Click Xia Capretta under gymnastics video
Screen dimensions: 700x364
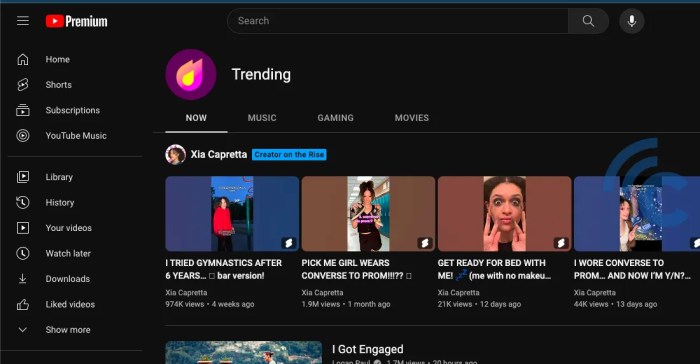[x=186, y=293]
